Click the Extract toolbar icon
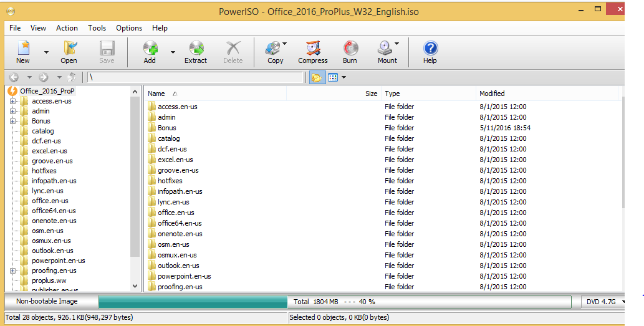 196,48
